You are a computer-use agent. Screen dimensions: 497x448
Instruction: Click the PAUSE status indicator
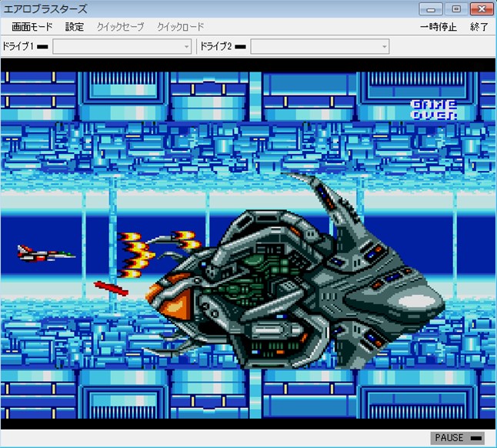click(458, 438)
